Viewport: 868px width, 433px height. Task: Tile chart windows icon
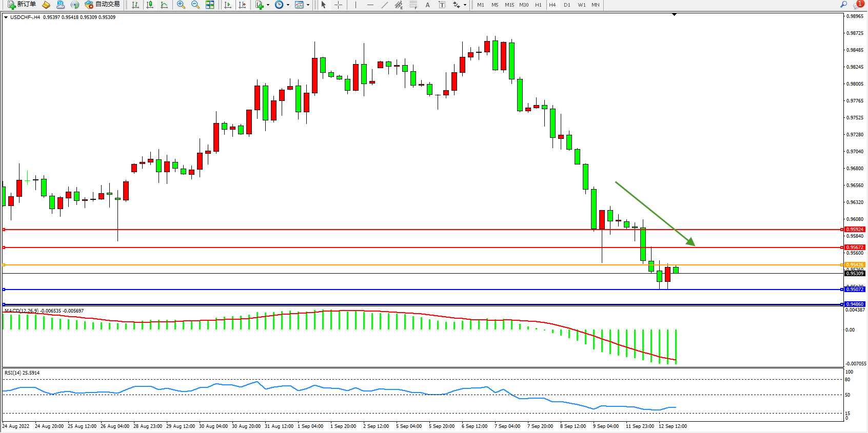[x=210, y=5]
